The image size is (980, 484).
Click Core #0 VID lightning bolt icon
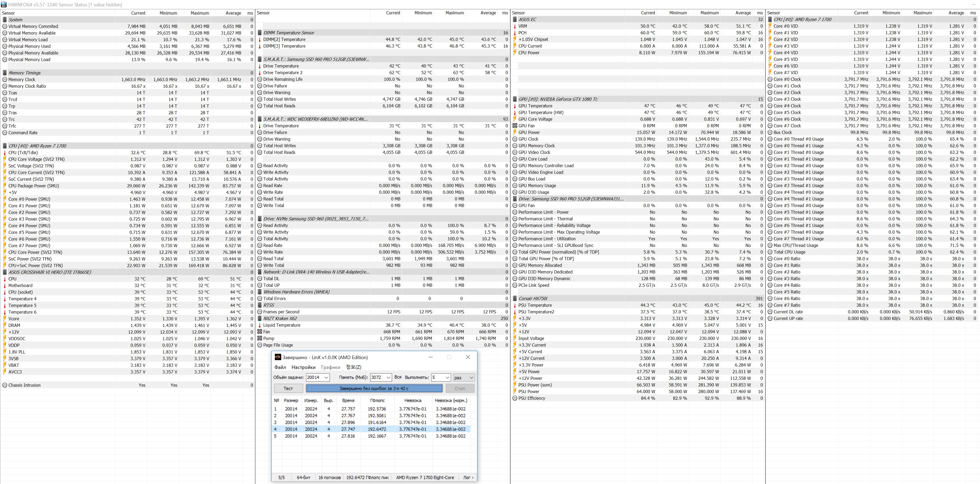(770, 26)
